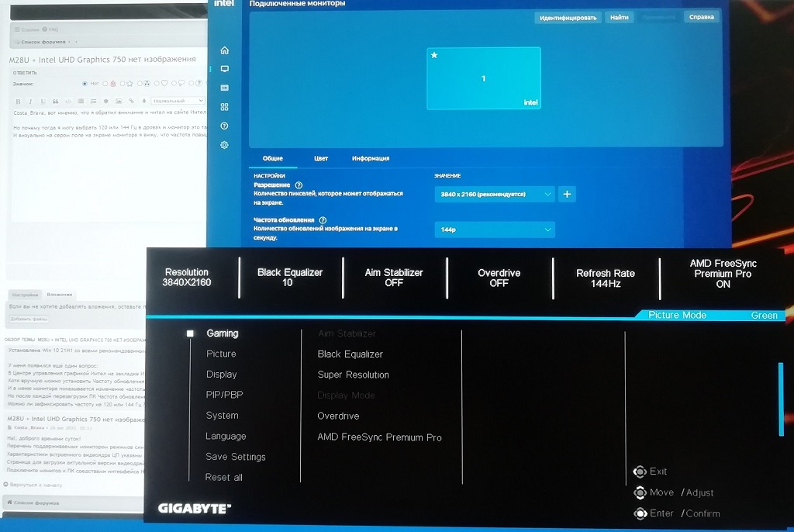Select the Display monitor icon in Intel sidebar
Image resolution: width=794 pixels, height=532 pixels.
pyautogui.click(x=224, y=69)
